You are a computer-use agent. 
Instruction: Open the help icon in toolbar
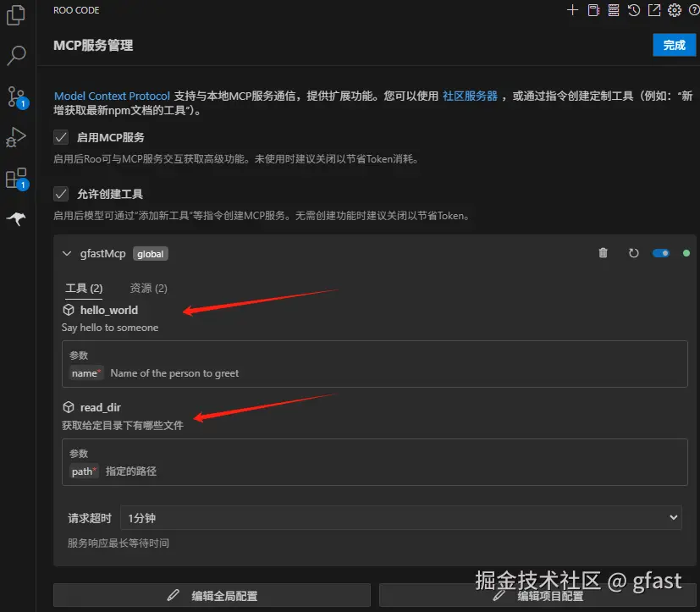(x=694, y=10)
